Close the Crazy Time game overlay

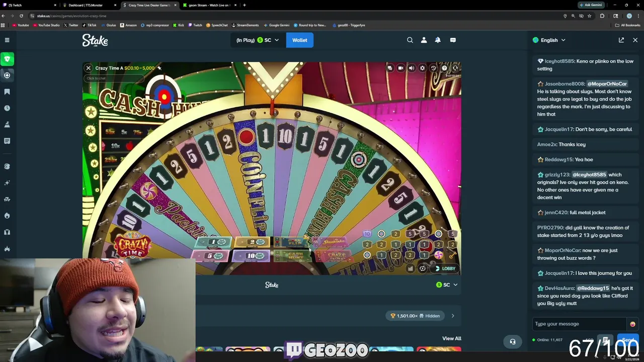[x=88, y=68]
